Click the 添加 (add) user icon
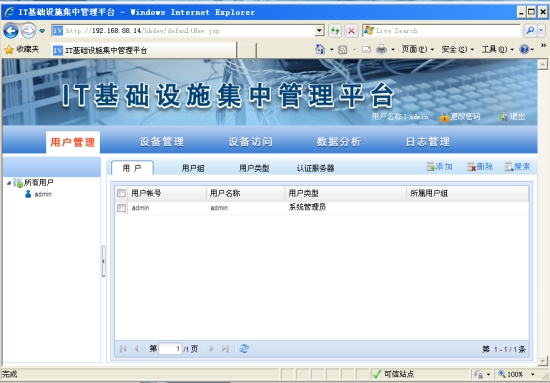Viewport: 550px width, 383px height. pos(431,167)
